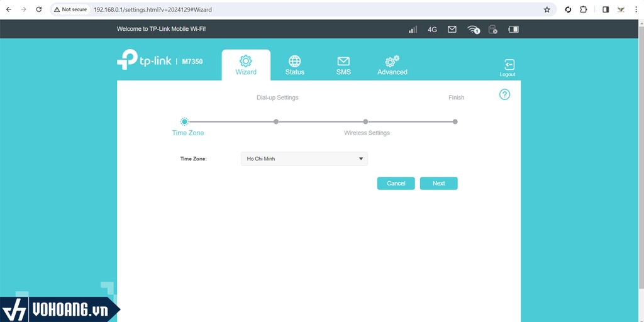
Task: Open the browser profile avatar
Action: click(621, 9)
